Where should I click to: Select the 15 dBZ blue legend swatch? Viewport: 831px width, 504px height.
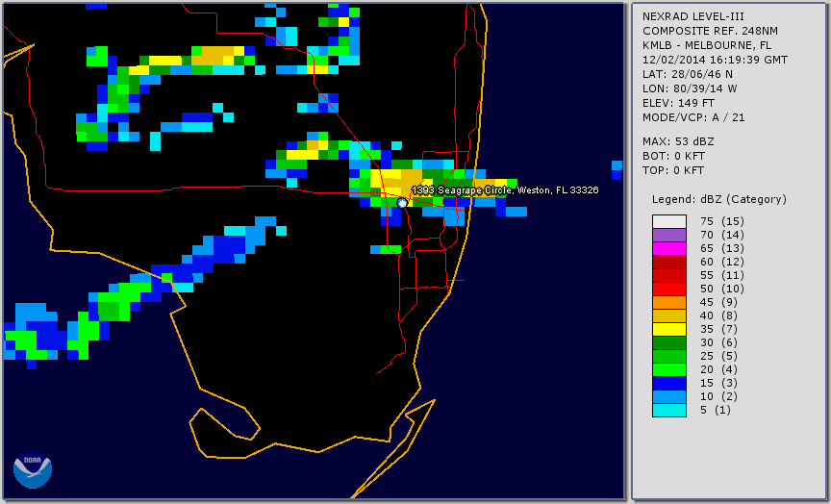pyautogui.click(x=669, y=383)
